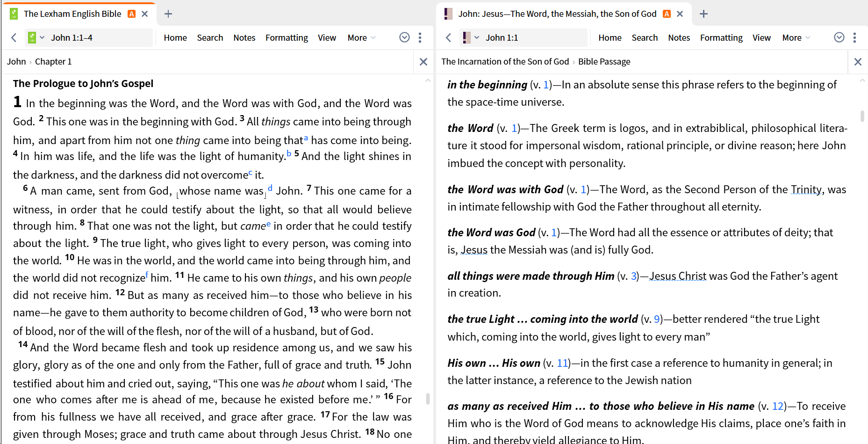Open Search in the commentary toolbar
The image size is (868, 444).
pyautogui.click(x=645, y=37)
